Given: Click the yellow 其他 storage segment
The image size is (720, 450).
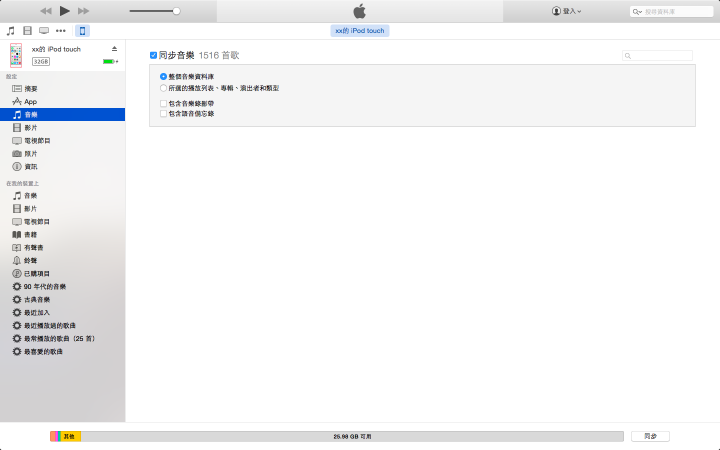Looking at the screenshot, I should point(71,436).
